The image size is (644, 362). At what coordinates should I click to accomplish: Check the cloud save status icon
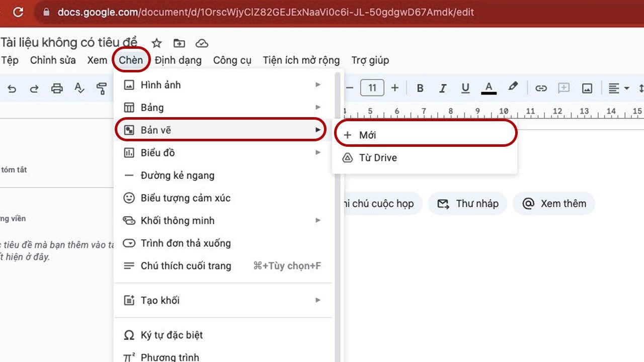(x=202, y=43)
